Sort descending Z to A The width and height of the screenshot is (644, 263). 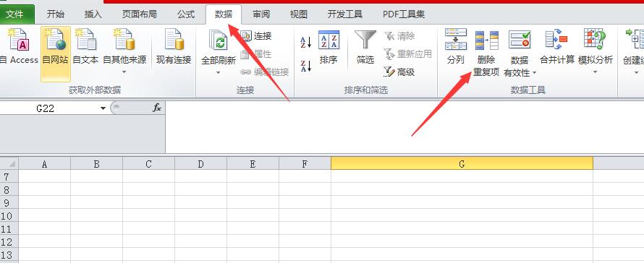[x=305, y=66]
